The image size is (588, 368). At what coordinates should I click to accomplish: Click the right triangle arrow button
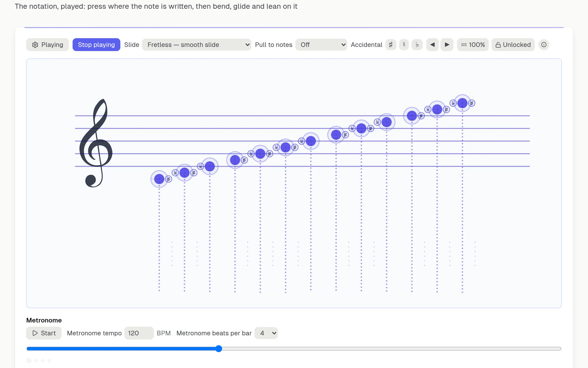tap(447, 45)
